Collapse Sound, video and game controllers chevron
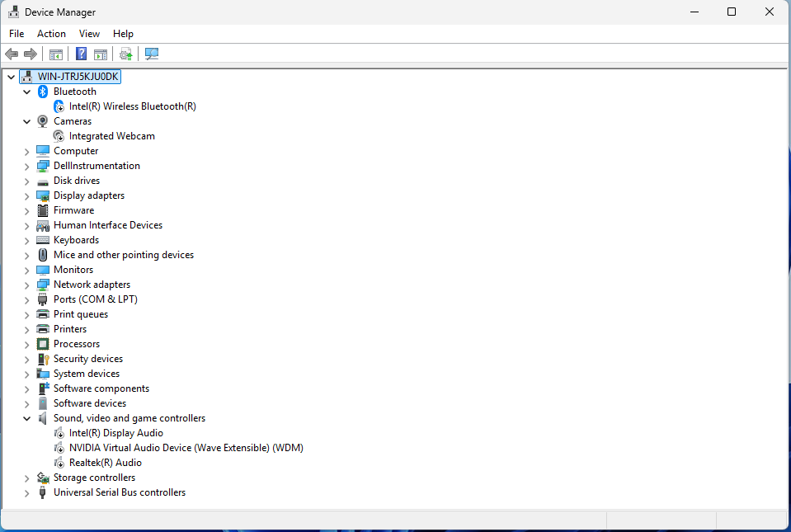 click(x=26, y=418)
